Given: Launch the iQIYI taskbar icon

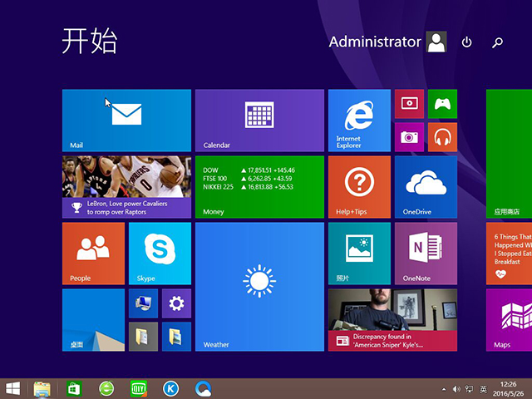Looking at the screenshot, I should 139,389.
